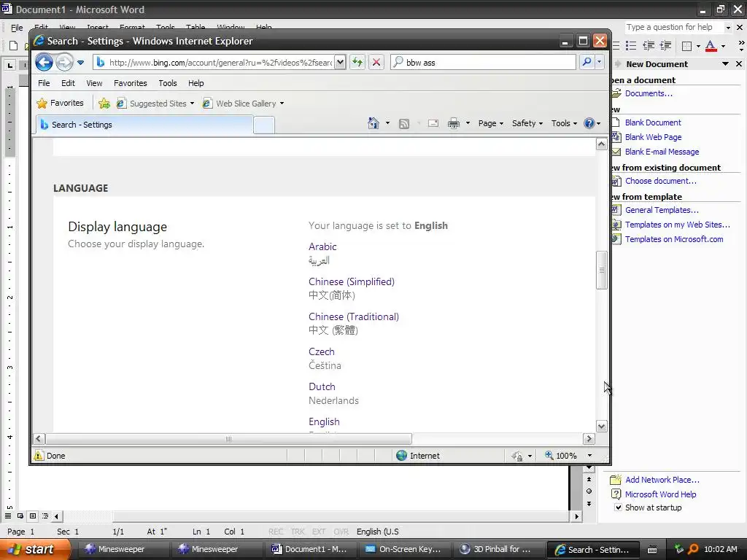Choose Arabic display language link

(322, 246)
